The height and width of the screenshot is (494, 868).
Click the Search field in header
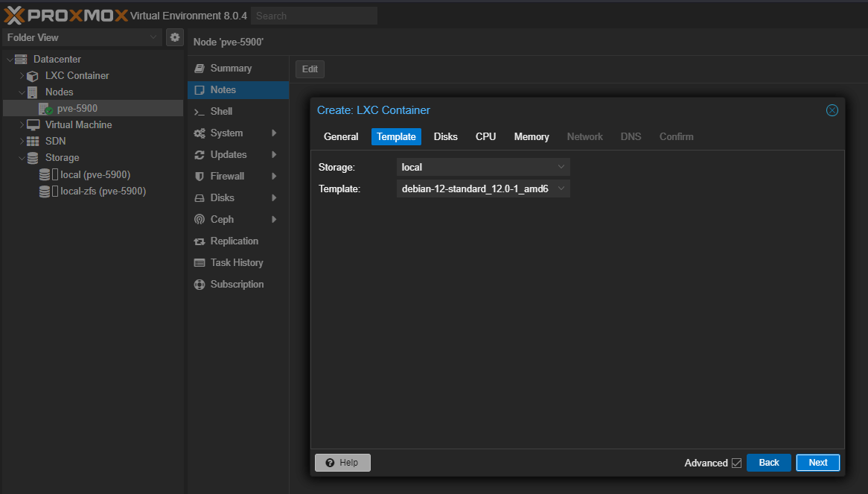click(314, 16)
